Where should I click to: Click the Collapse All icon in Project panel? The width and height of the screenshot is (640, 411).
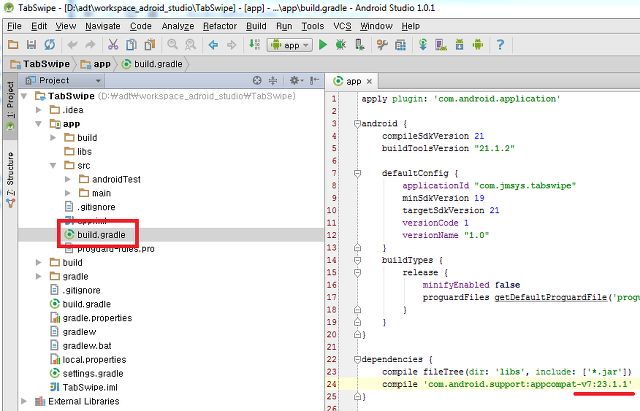[273, 80]
